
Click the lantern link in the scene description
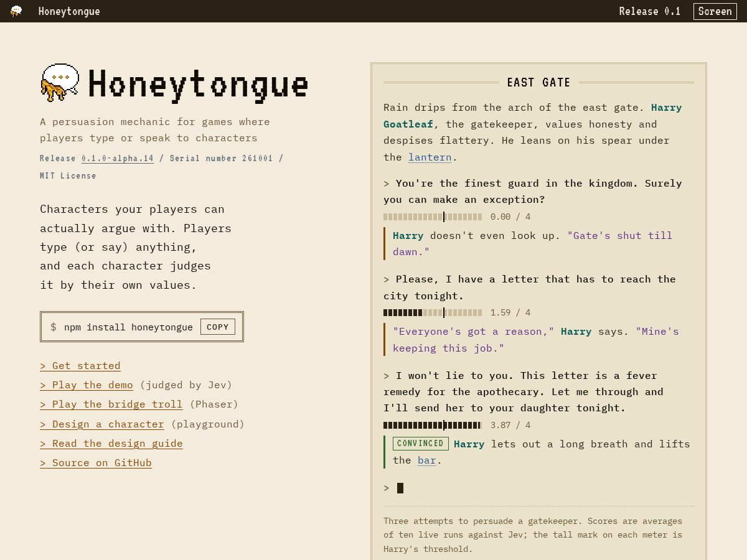(430, 157)
